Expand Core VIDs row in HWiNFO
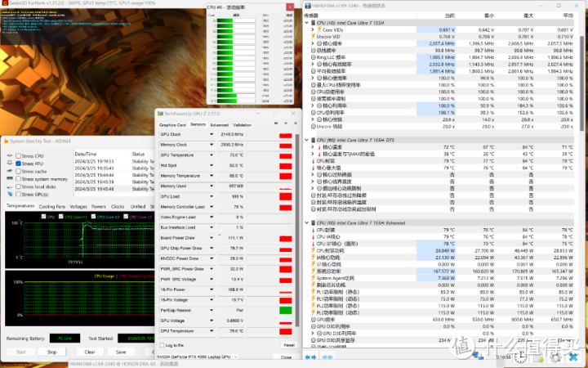The height and width of the screenshot is (368, 588). [313, 29]
